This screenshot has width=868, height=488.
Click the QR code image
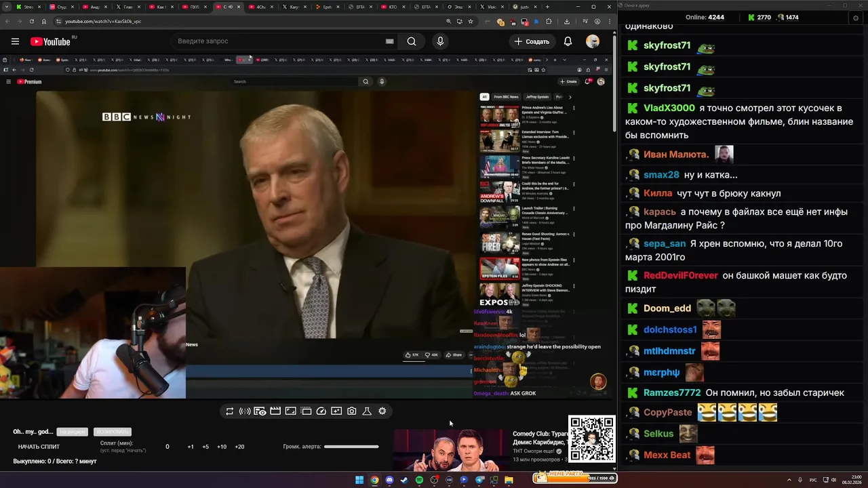591,439
